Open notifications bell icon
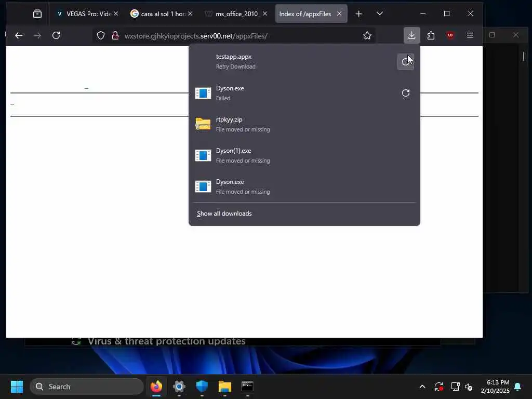The image size is (532, 399). point(518,387)
